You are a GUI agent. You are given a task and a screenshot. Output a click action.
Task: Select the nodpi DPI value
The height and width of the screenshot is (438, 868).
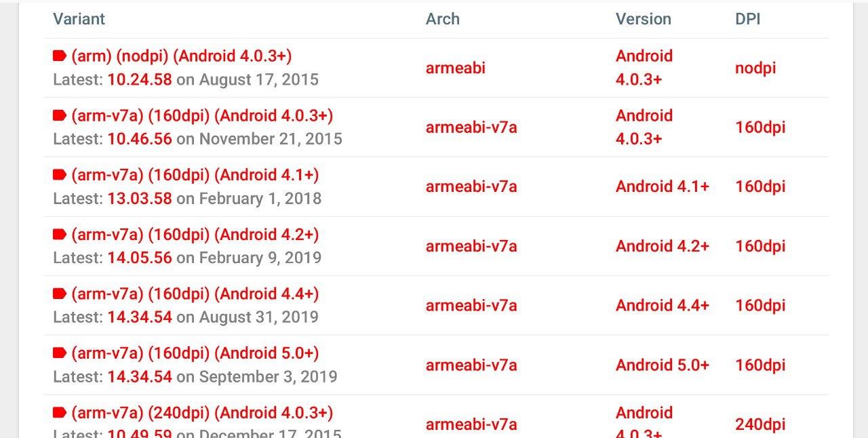pyautogui.click(x=755, y=68)
